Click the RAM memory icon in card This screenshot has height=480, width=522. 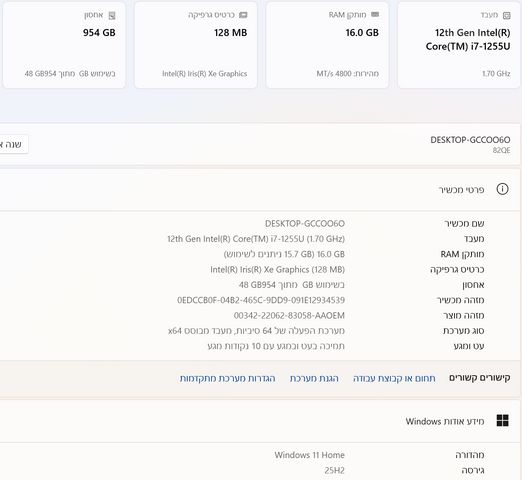(x=375, y=15)
